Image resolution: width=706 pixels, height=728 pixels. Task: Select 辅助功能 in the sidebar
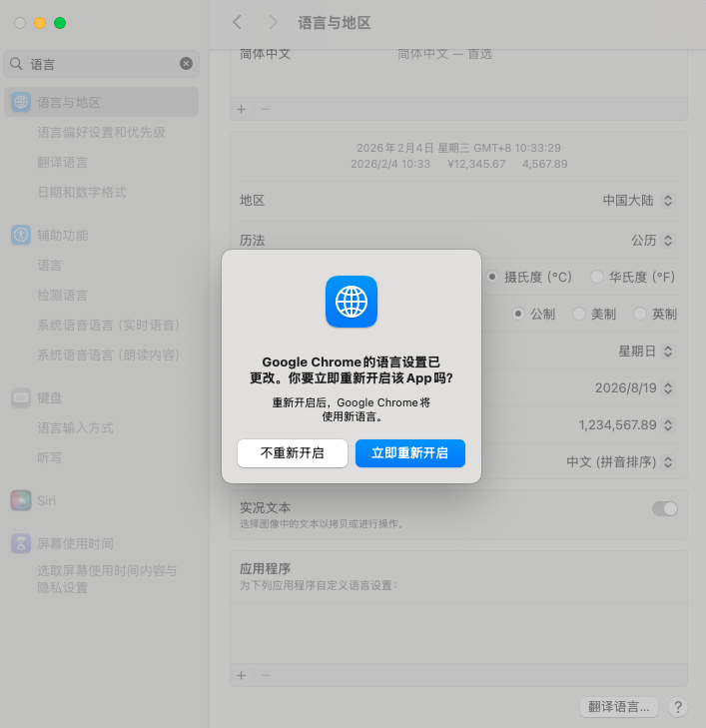click(x=62, y=235)
